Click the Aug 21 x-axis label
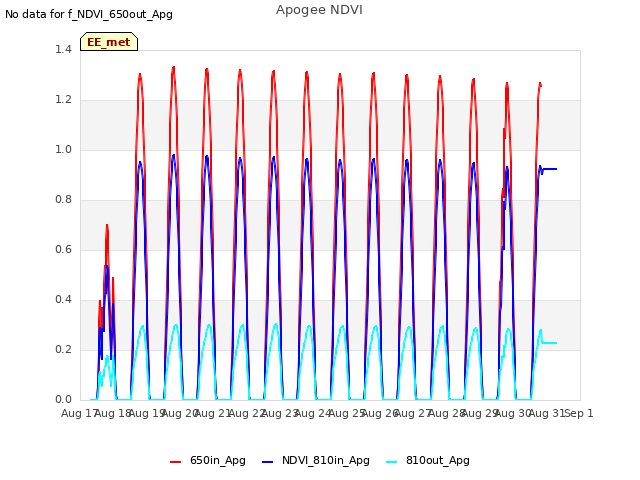This screenshot has height=480, width=640. click(x=213, y=413)
